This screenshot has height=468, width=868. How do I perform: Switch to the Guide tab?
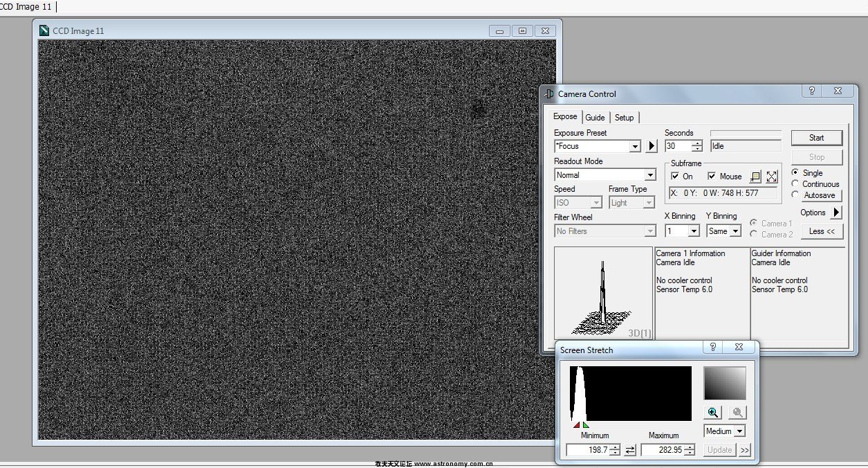click(595, 118)
